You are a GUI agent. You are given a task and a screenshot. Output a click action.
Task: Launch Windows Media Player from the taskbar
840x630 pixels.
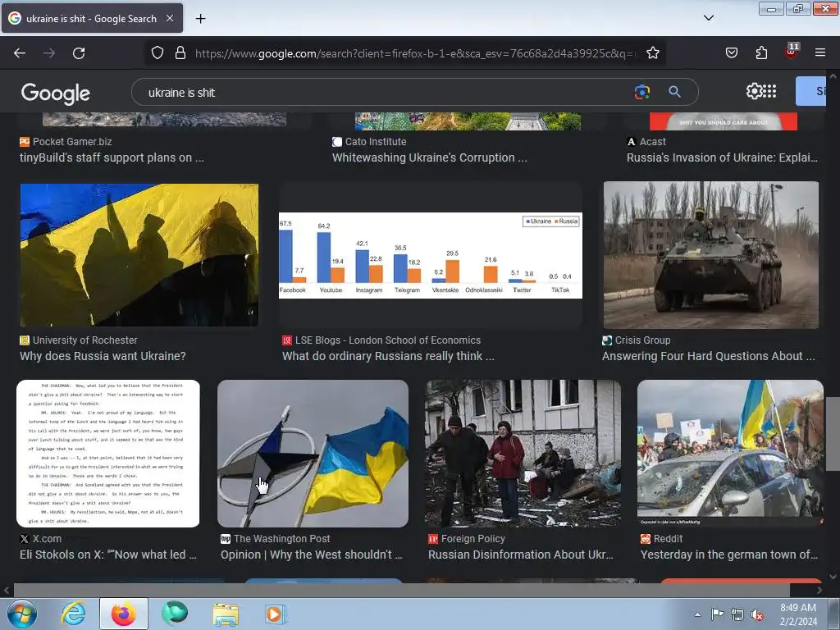coord(276,614)
